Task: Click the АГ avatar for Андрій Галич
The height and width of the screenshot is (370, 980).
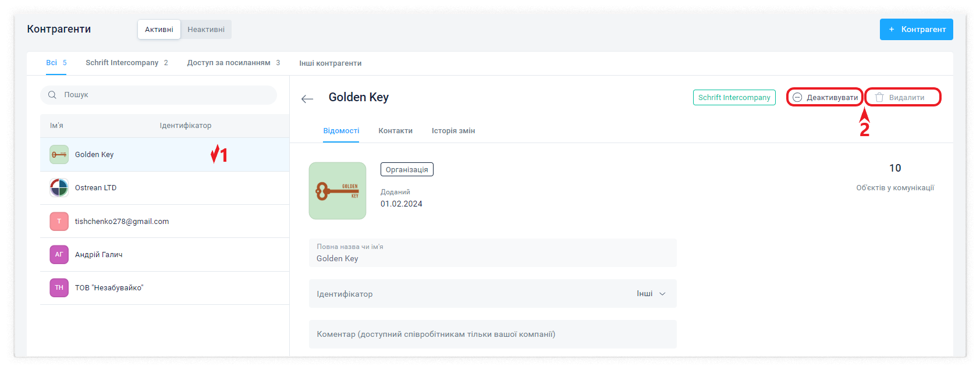Action: (59, 254)
